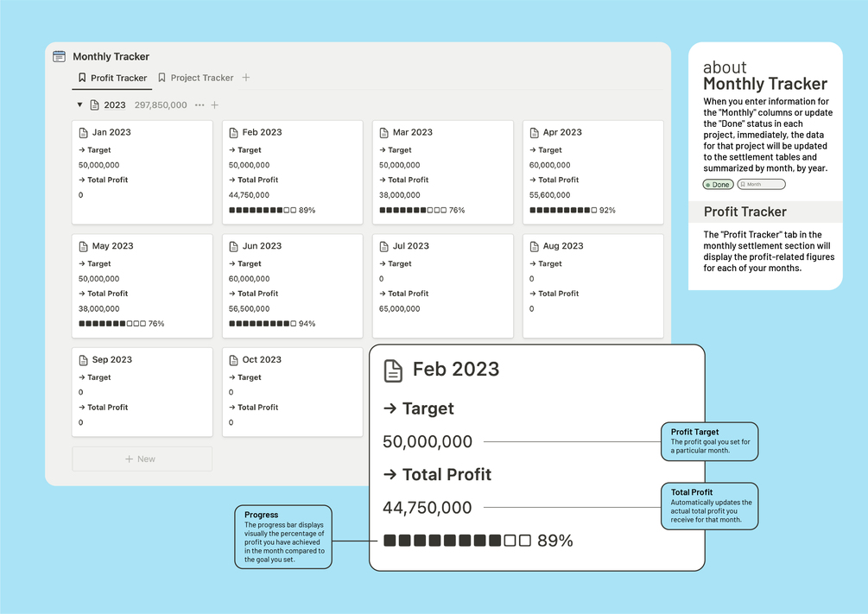Add a page to the 2023 group
This screenshot has width=868, height=614.
click(215, 105)
